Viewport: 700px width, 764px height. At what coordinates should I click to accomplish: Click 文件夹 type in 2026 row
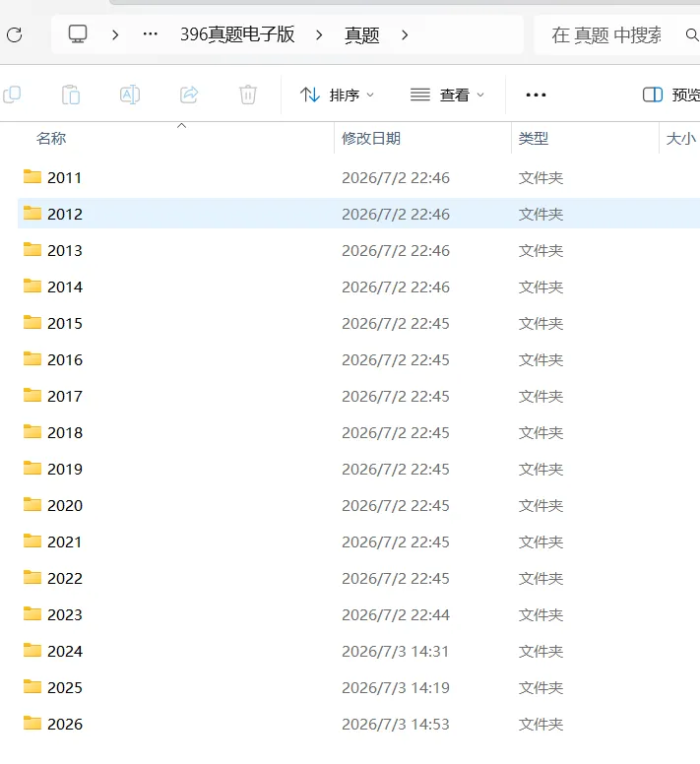(x=541, y=725)
